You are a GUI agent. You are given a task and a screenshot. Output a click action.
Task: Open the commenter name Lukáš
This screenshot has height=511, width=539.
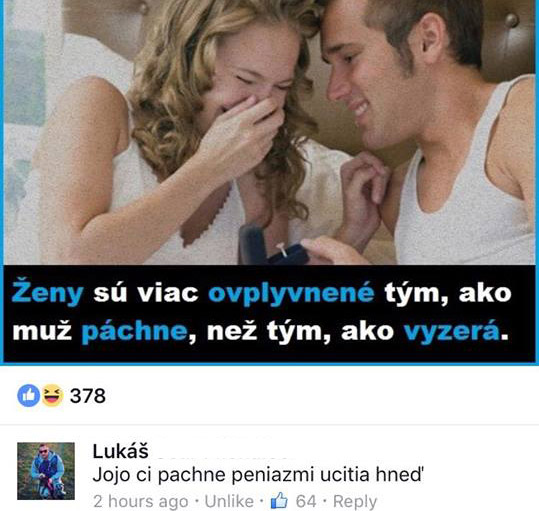pos(120,451)
